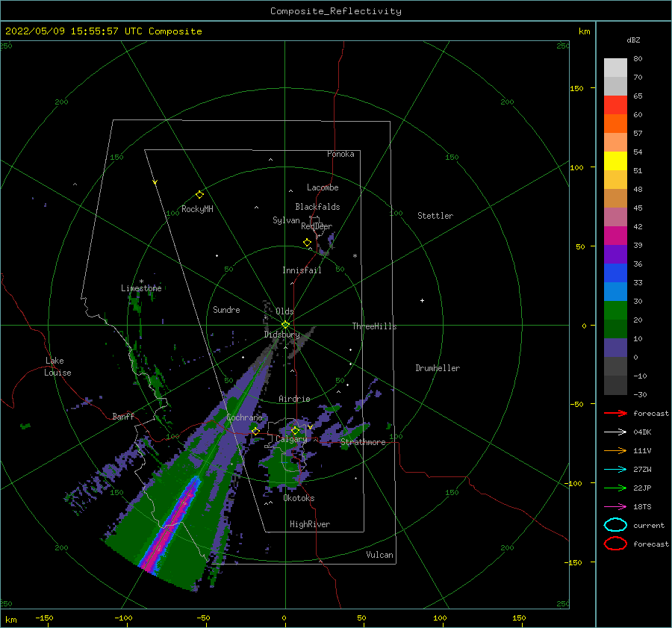Click the Strathmore town label
The height and width of the screenshot is (628, 672).
pyautogui.click(x=363, y=442)
